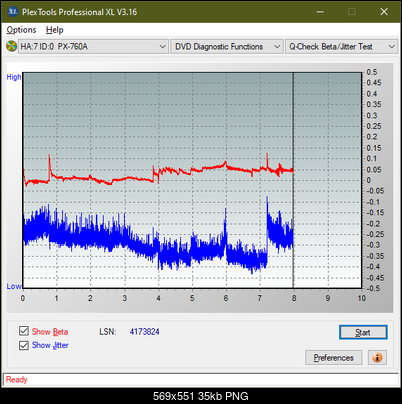402x404 pixels.
Task: Click the Ready status bar text
Action: [17, 380]
